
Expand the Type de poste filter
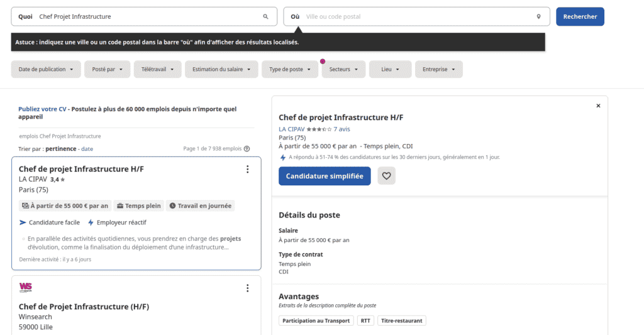[290, 69]
